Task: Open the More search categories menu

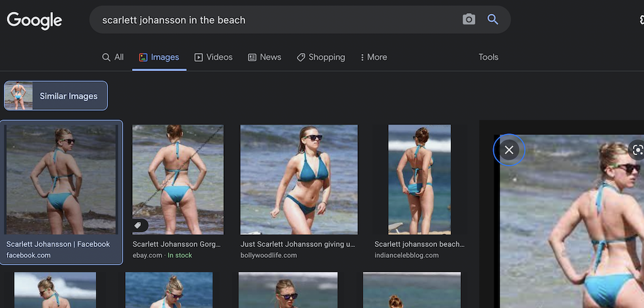Action: [x=373, y=57]
